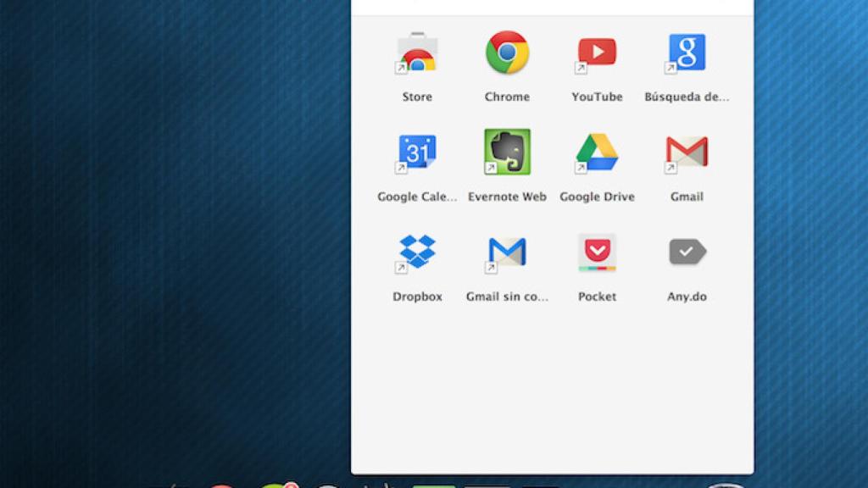Viewport: 868px width, 488px height.
Task: Open the Any.do task app
Action: 687,252
